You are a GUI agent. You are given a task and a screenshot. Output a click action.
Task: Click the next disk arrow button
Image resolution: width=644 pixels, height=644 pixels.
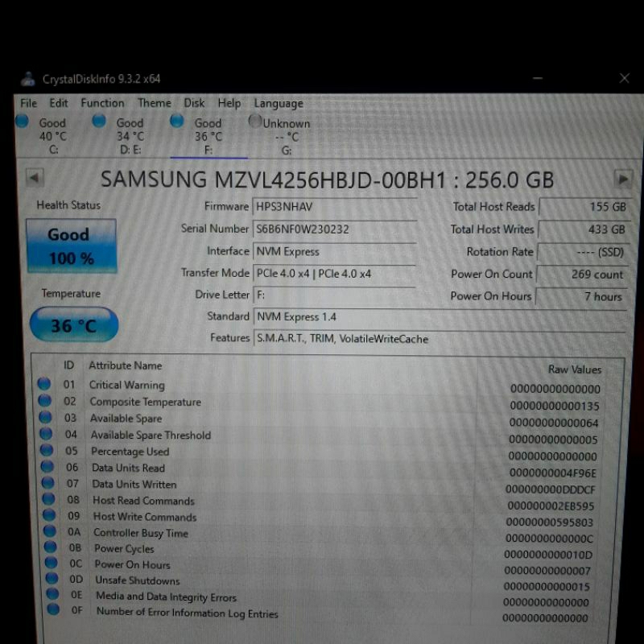click(622, 180)
